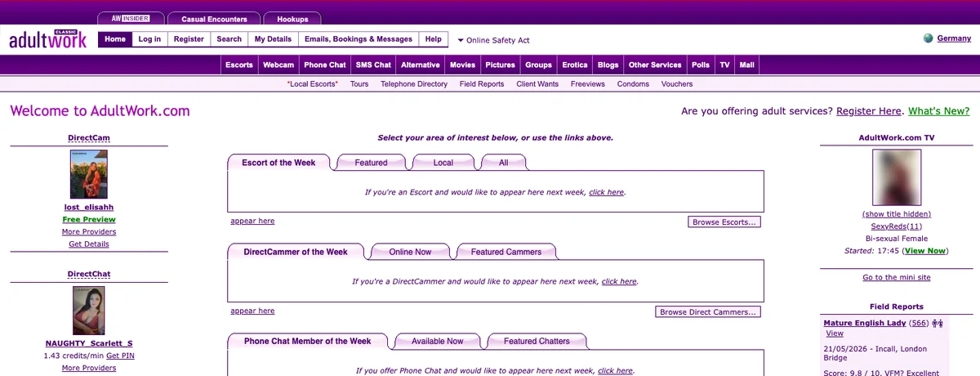Image resolution: width=980 pixels, height=376 pixels.
Task: Open Groups in the navigation bar
Action: [x=539, y=65]
